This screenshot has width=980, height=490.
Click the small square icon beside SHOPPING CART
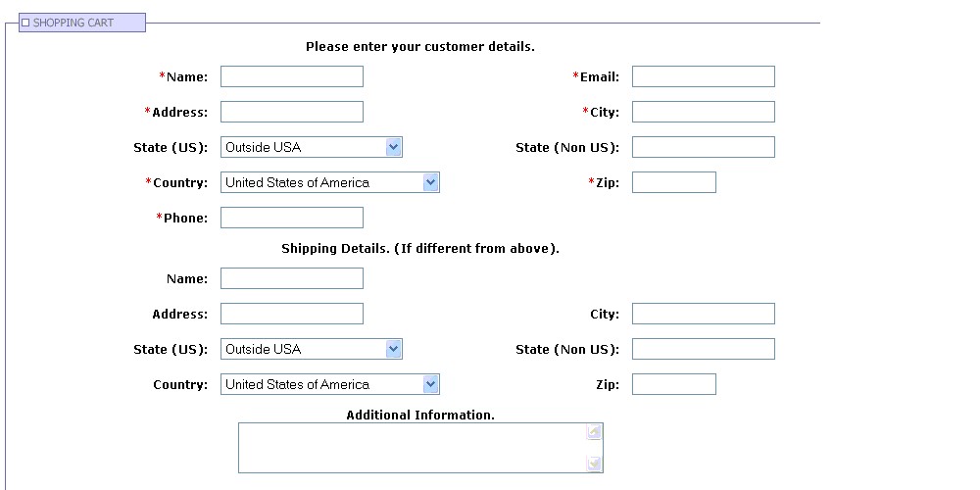(25, 23)
